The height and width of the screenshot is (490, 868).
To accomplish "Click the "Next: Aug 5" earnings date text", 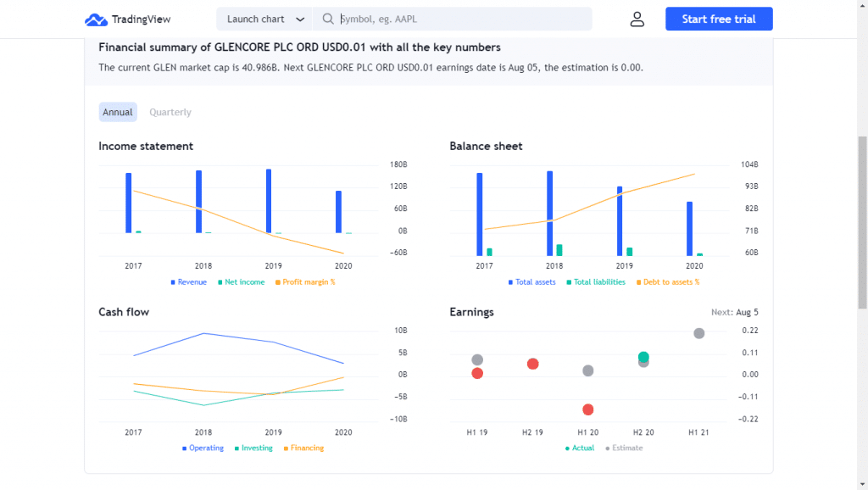I will (735, 312).
